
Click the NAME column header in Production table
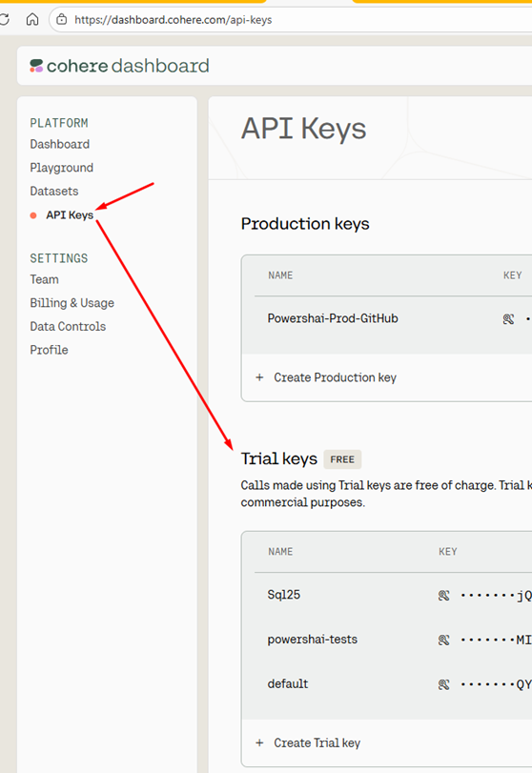(x=280, y=275)
